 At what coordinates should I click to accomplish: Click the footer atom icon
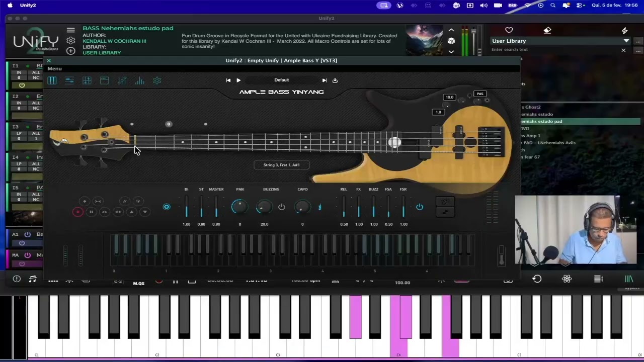tap(567, 279)
